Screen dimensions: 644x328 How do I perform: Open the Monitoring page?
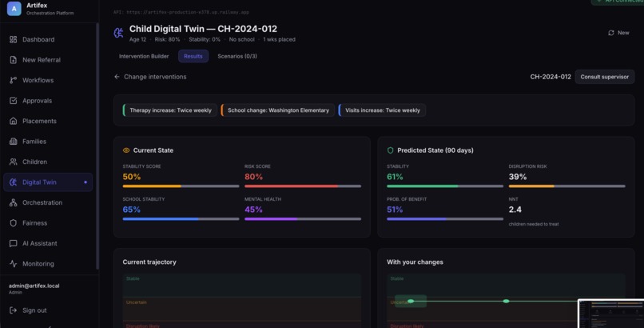(x=48, y=264)
